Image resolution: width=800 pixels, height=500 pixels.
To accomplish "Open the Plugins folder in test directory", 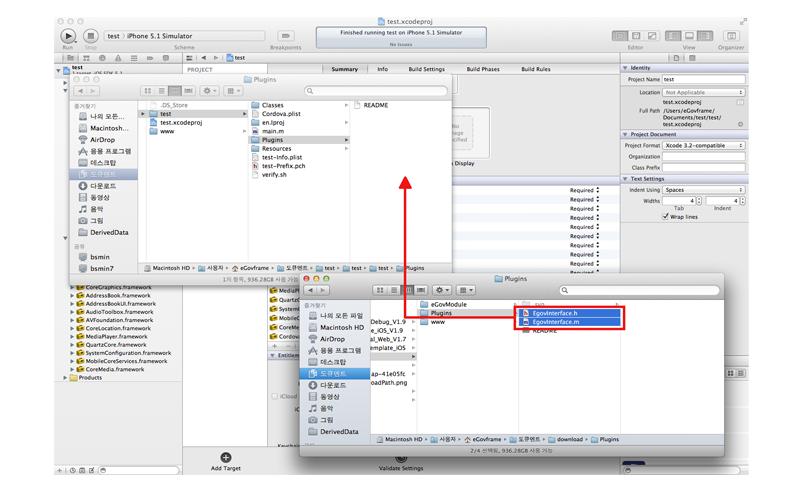I will click(x=272, y=140).
